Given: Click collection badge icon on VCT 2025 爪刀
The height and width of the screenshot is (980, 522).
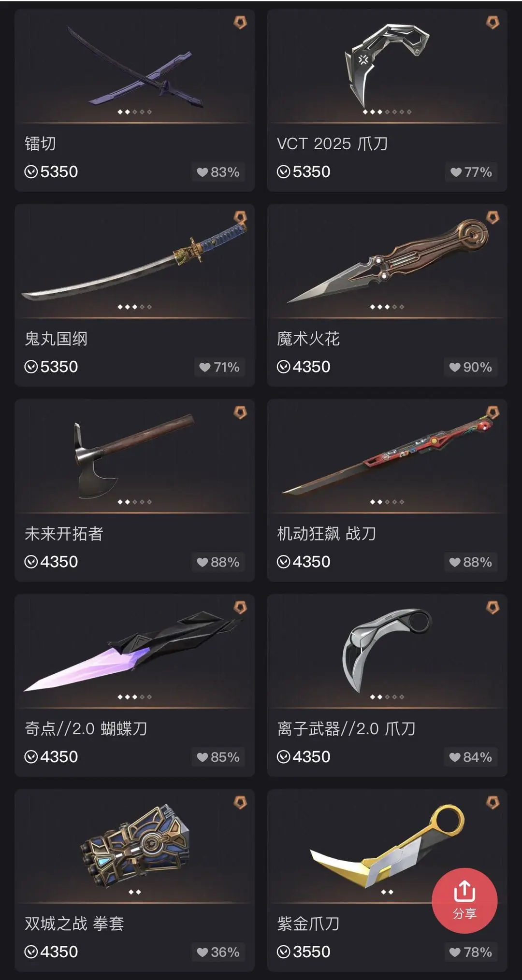Looking at the screenshot, I should coord(493,22).
